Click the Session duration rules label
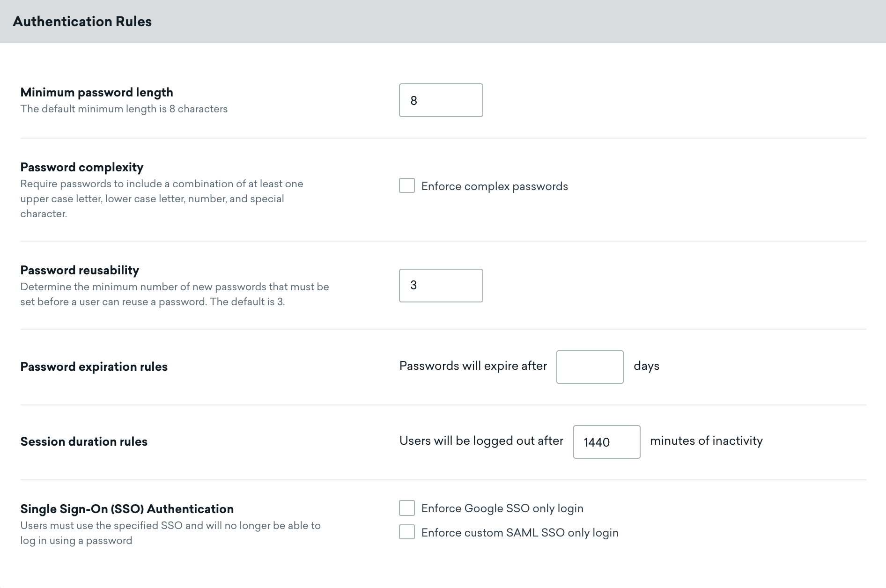Image resolution: width=886 pixels, height=588 pixels. point(84,441)
